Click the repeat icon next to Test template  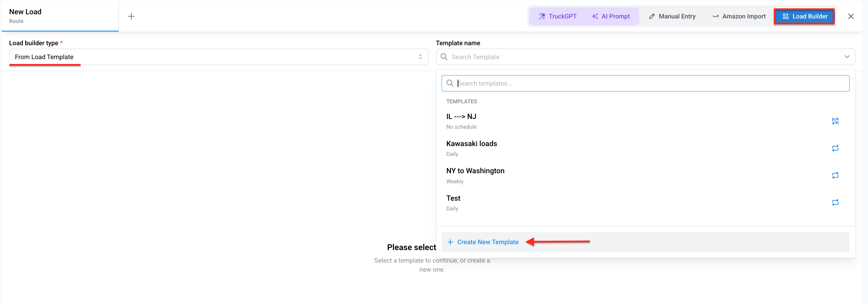tap(835, 202)
